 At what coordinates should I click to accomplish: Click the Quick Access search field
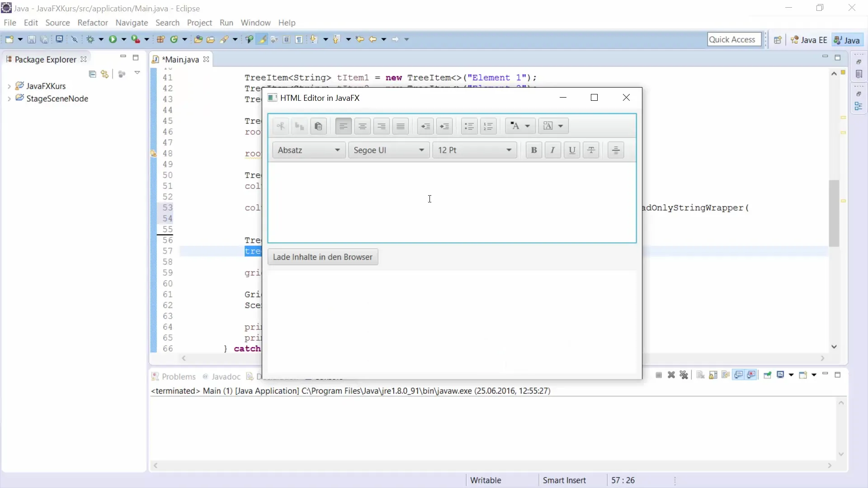click(734, 40)
